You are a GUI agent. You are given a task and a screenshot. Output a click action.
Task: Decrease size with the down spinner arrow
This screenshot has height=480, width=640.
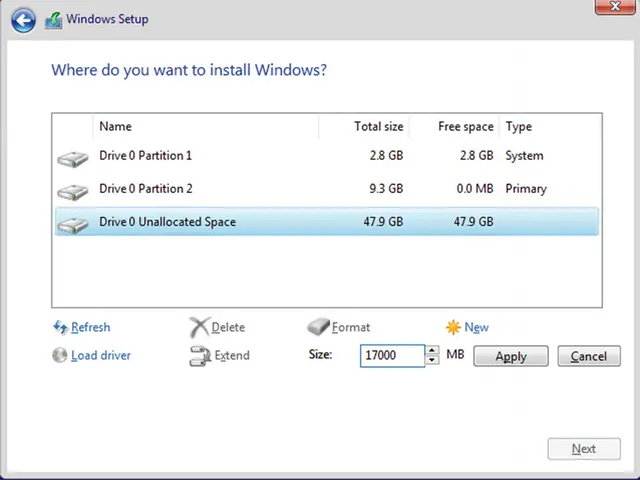432,360
